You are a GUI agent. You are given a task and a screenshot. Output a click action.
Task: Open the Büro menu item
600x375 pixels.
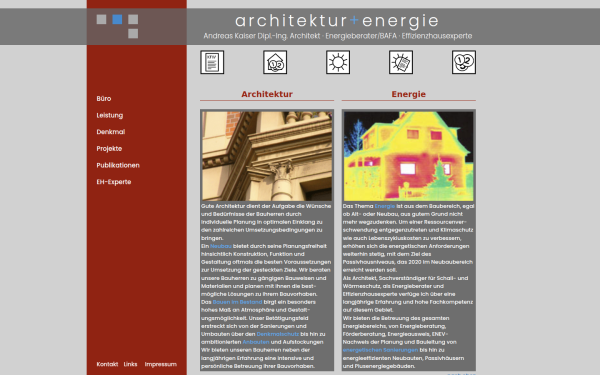coord(104,99)
